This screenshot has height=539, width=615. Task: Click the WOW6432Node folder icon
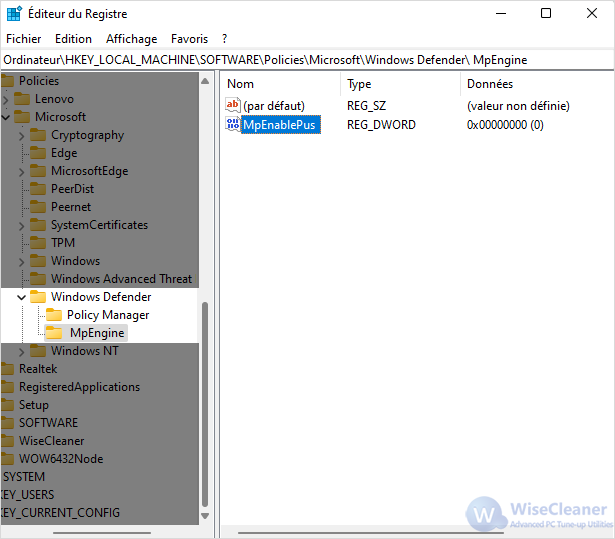7,459
